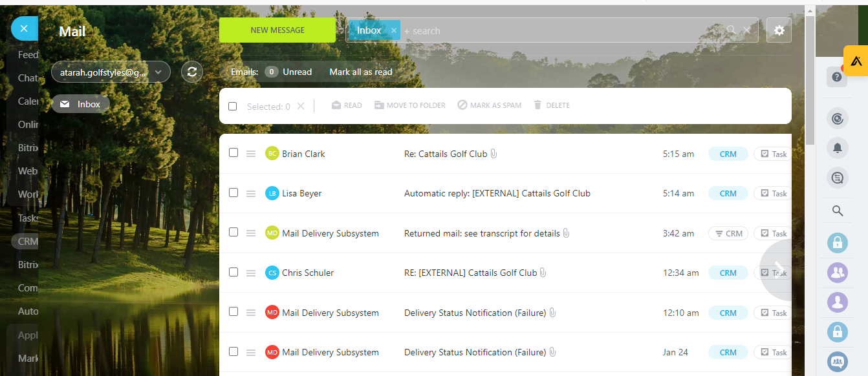The image size is (868, 376).
Task: Click the next arrow circle button
Action: click(780, 270)
